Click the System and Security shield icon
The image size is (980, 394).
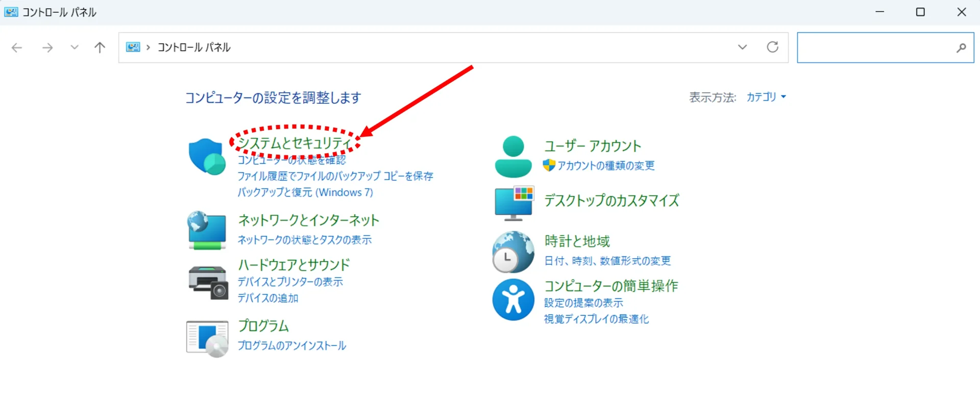(207, 156)
